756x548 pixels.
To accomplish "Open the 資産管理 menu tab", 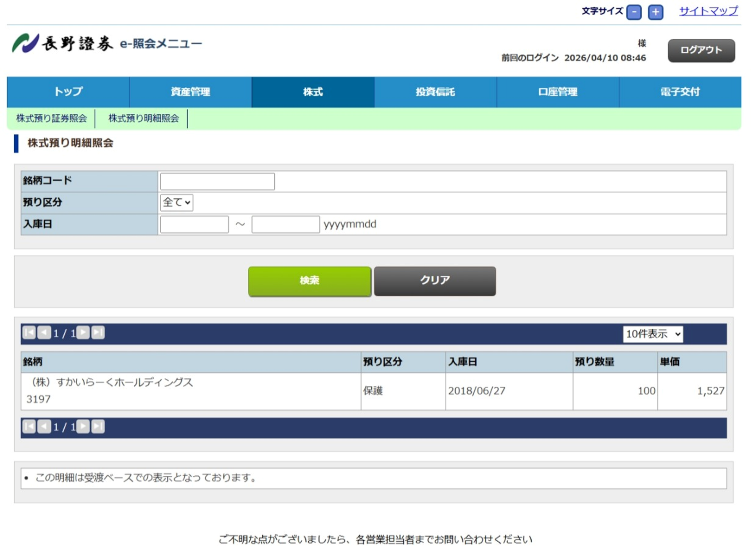I will tap(190, 92).
